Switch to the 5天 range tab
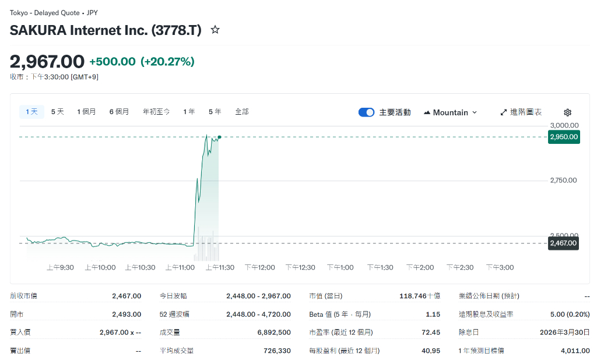 [x=57, y=111]
